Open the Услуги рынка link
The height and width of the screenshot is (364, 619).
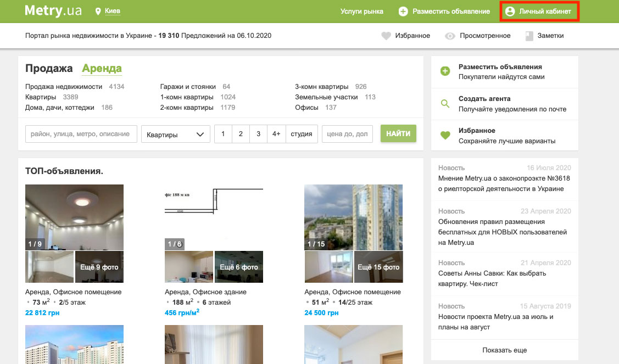pos(361,12)
